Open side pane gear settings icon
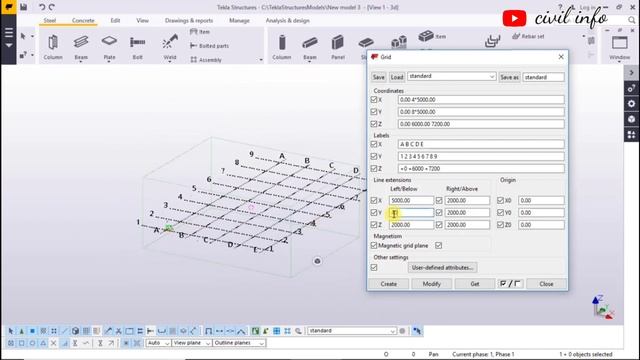The image size is (640, 360). 631,104
